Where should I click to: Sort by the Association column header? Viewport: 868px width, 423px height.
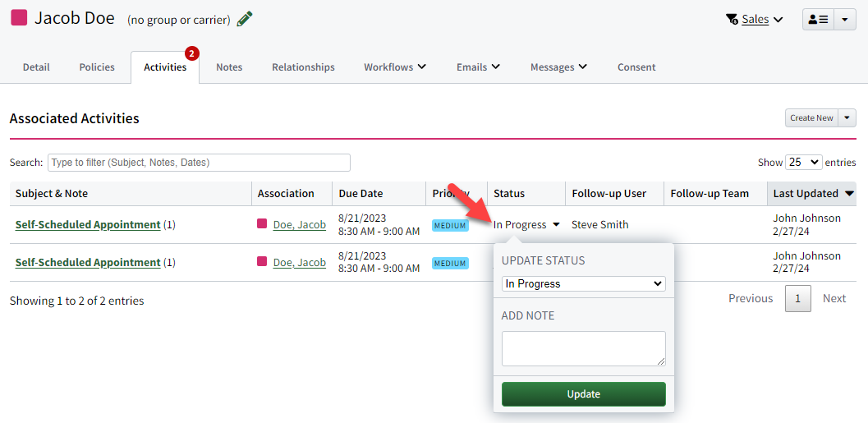pyautogui.click(x=292, y=193)
